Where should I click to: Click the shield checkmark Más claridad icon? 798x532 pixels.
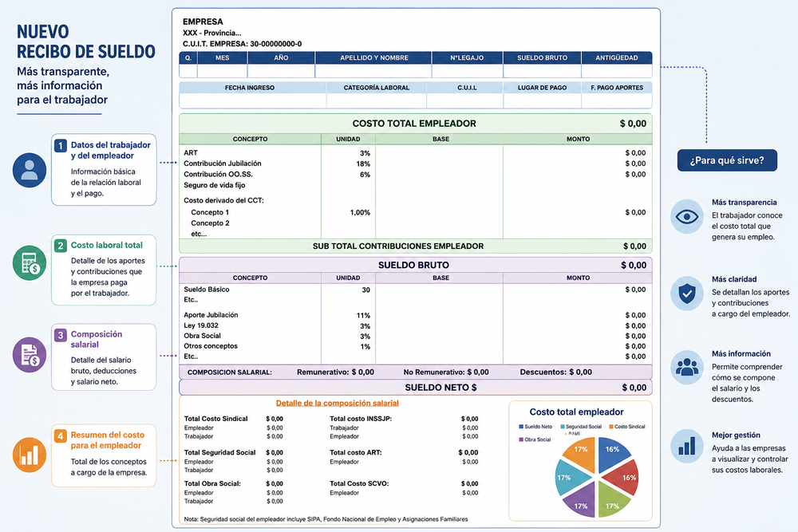(687, 294)
